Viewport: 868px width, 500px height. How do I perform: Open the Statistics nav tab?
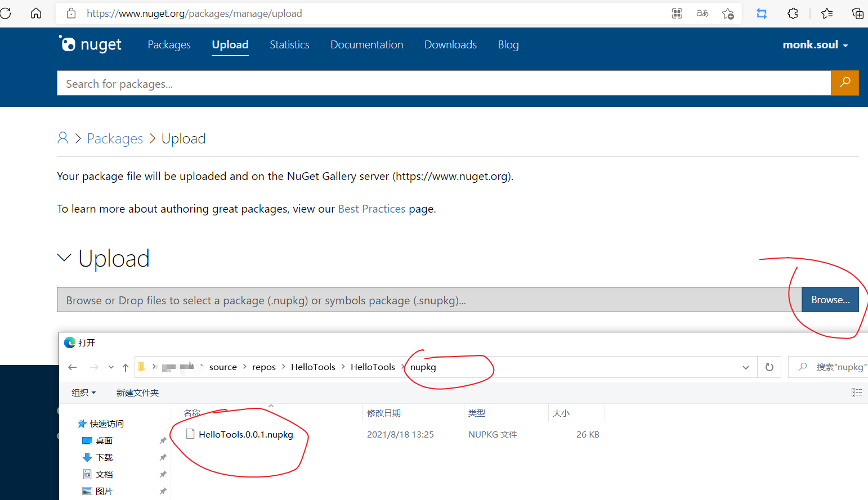coord(289,45)
